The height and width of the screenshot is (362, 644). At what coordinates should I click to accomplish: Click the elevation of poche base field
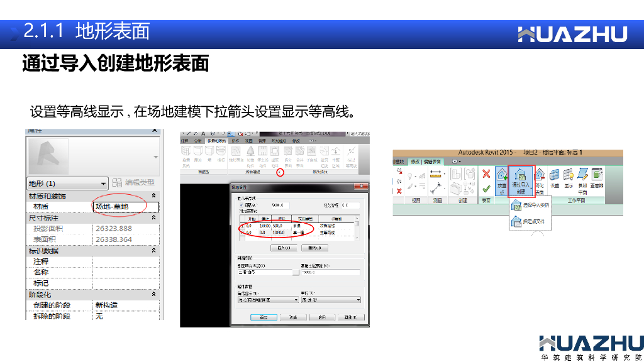[331, 272]
